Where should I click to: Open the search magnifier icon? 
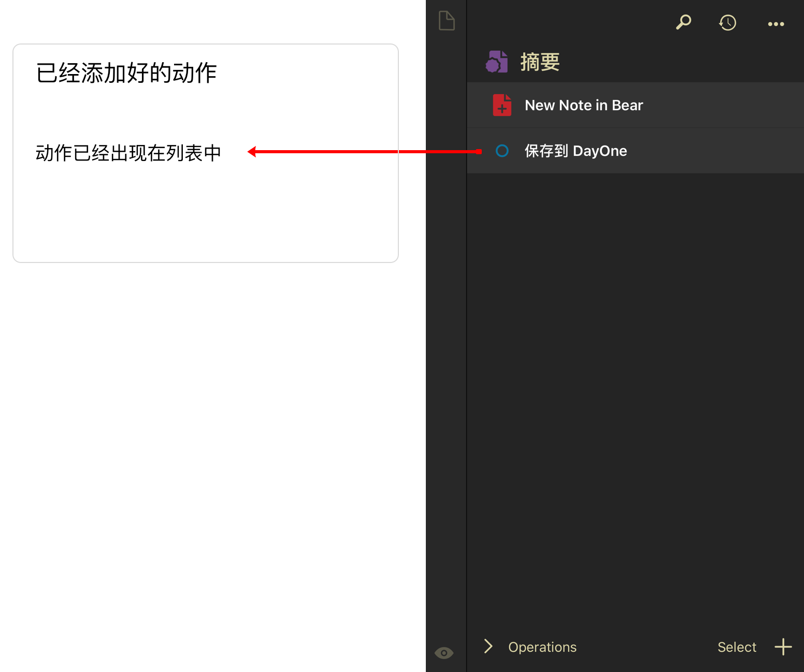click(x=683, y=22)
